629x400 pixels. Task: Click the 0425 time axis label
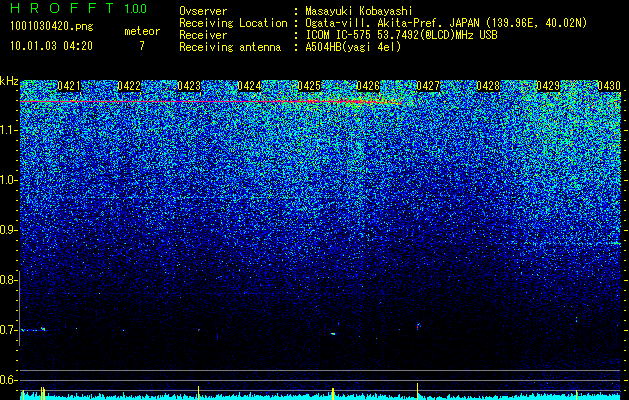point(309,86)
